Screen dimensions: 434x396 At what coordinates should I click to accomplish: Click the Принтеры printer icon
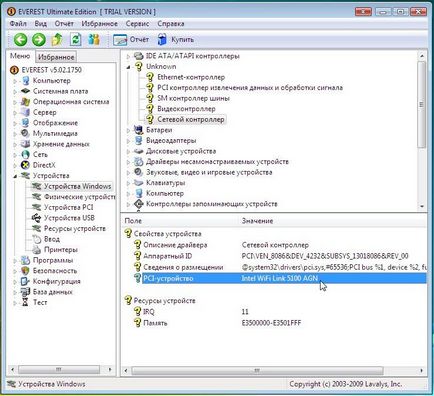[x=36, y=250]
